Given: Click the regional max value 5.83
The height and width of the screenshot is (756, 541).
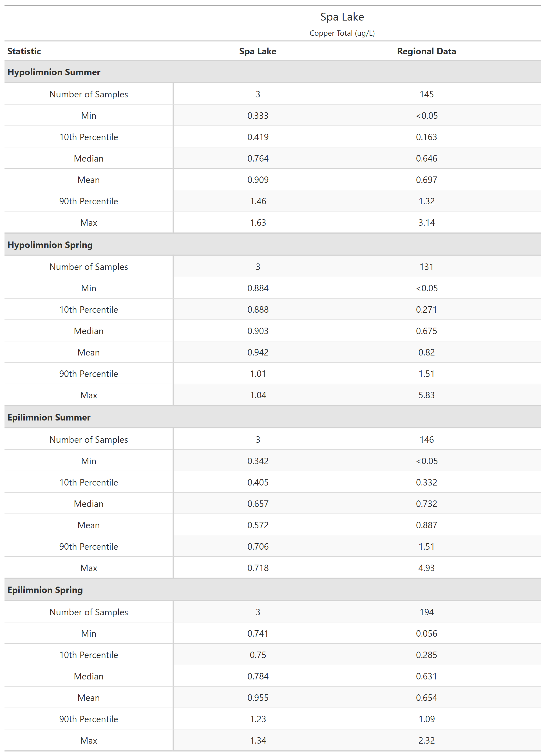Looking at the screenshot, I should tap(426, 395).
